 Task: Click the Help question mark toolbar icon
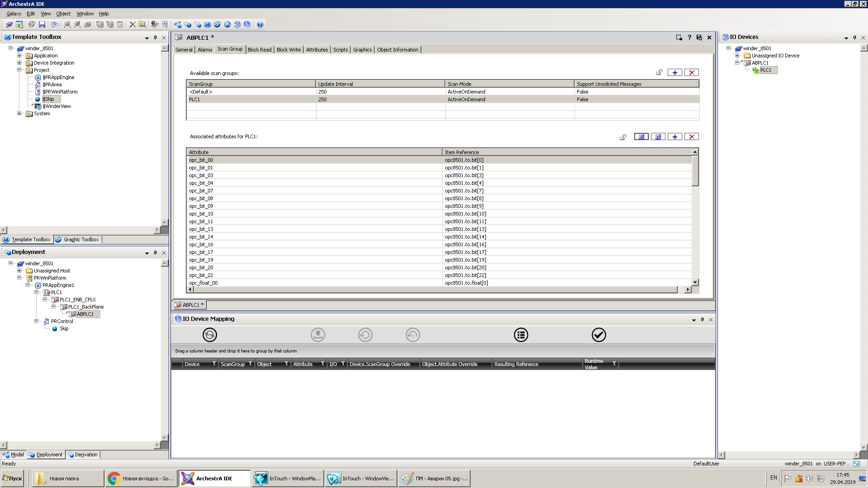[260, 24]
